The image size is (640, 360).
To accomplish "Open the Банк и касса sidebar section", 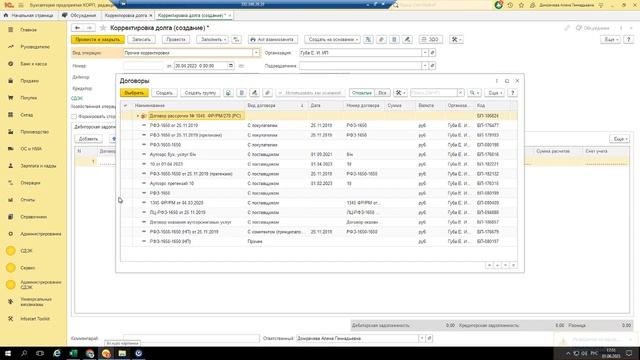I will pos(33,64).
